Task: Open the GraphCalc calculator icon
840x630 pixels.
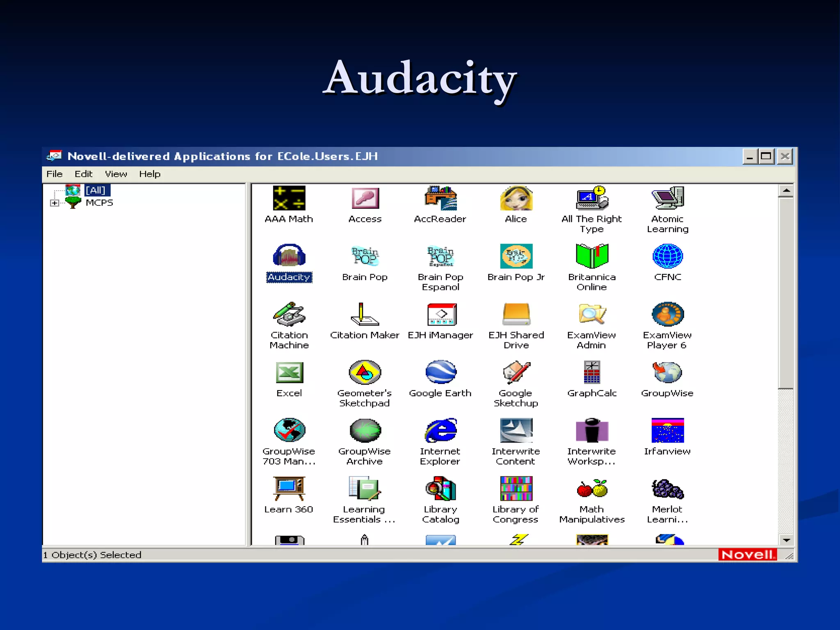Action: click(x=592, y=372)
